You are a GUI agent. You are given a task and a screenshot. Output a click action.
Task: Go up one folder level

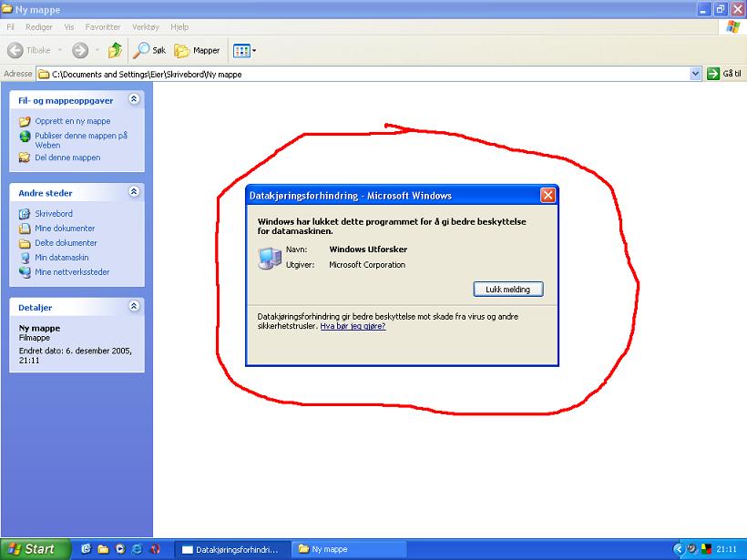pyautogui.click(x=115, y=50)
